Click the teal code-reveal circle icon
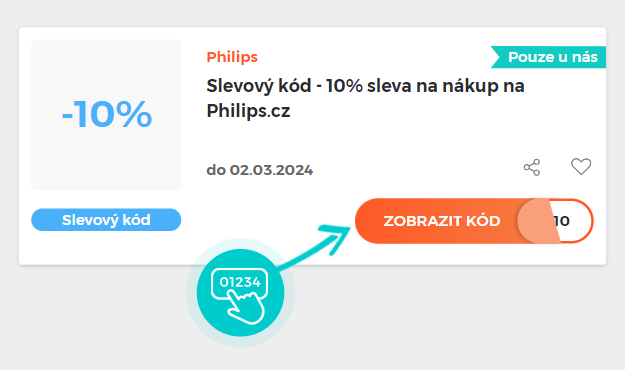 240,293
